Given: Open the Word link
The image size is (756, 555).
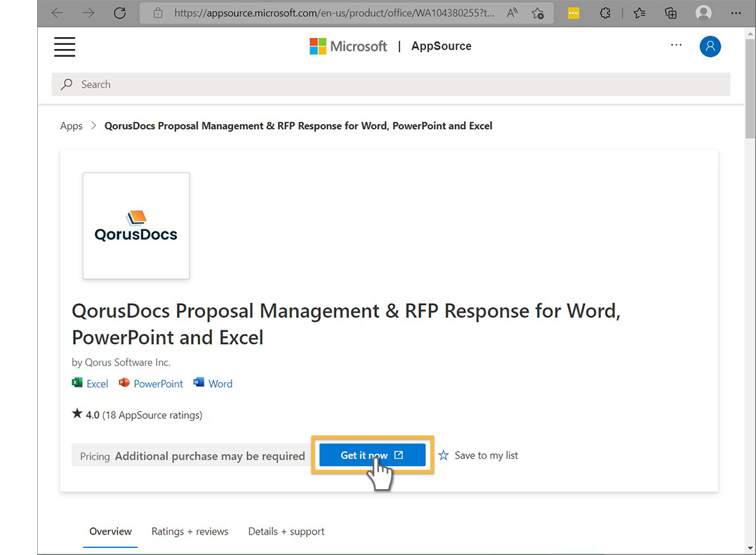Looking at the screenshot, I should point(220,384).
